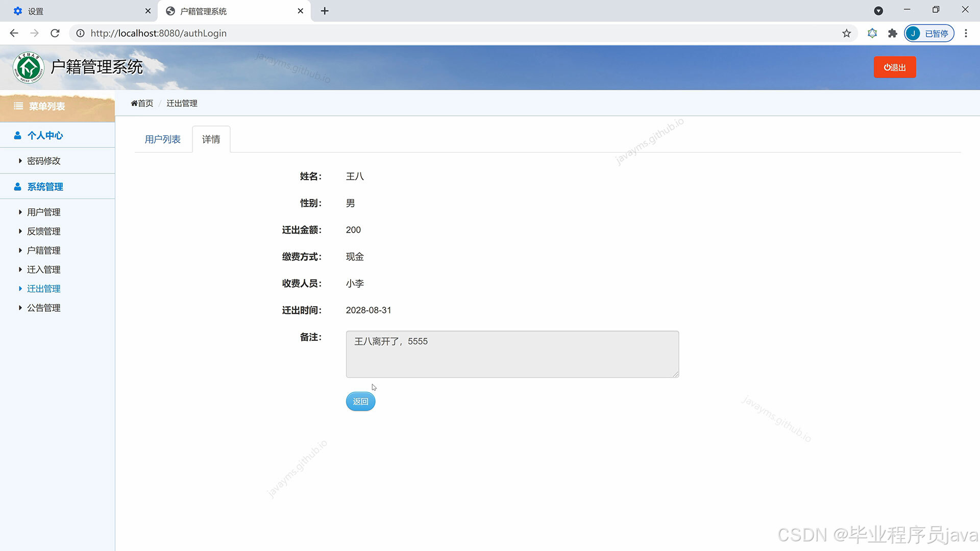This screenshot has height=551, width=980.
Task: Click the browser forward arrow
Action: tap(34, 33)
